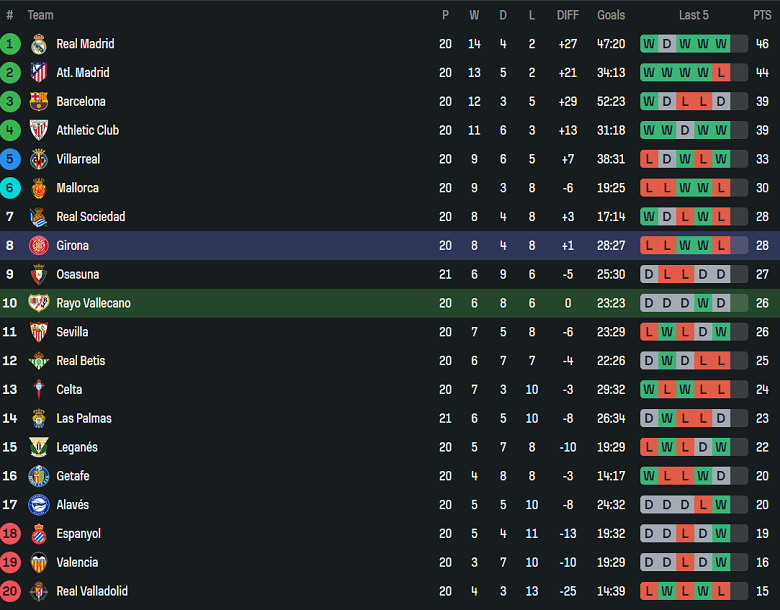Click the Atl. Madrid club crest
Viewport: 780px width, 610px height.
point(39,73)
